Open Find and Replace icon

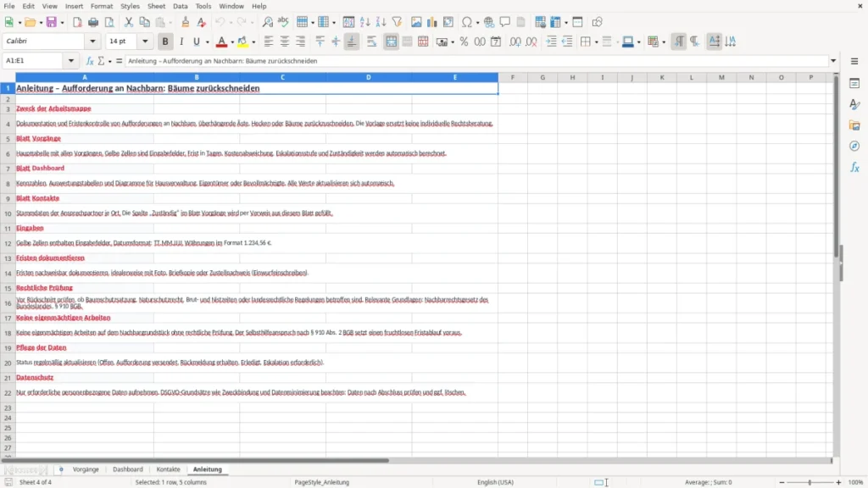pos(267,22)
